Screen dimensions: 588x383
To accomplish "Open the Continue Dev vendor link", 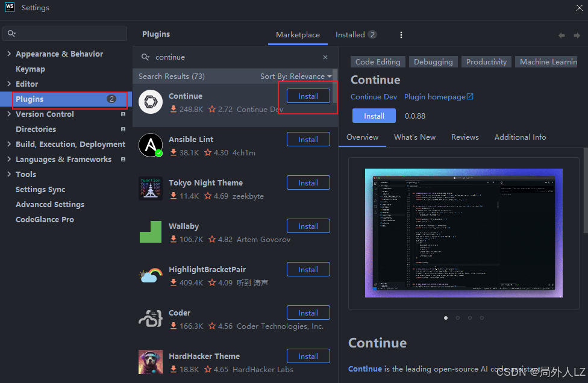I will pos(374,97).
